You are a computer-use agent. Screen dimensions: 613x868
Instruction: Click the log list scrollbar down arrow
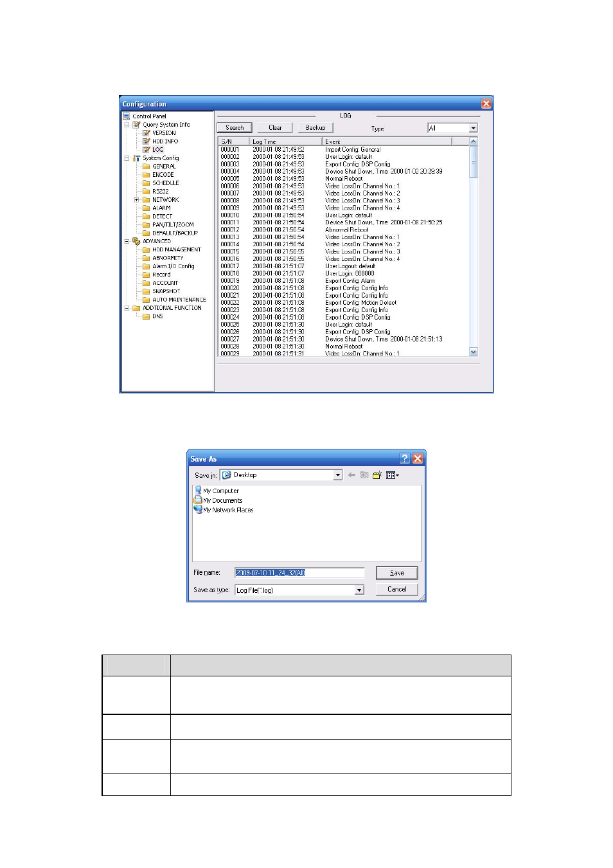pos(474,352)
